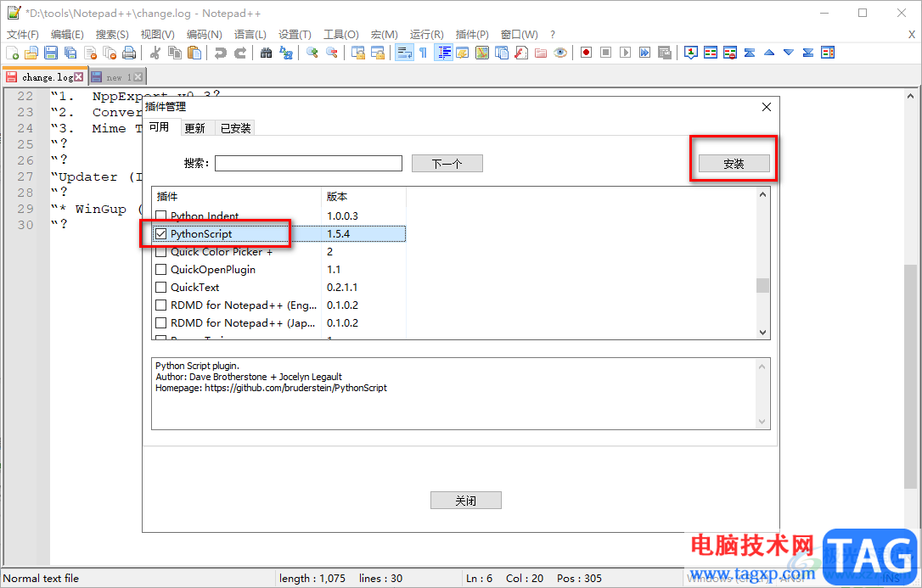922x588 pixels.
Task: Open the 文件(F) menu
Action: (23, 35)
